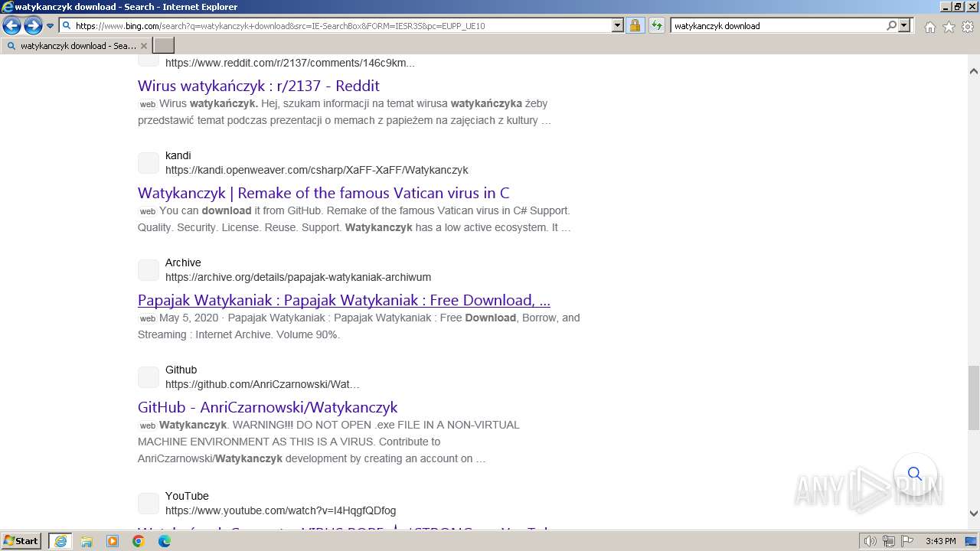980x551 pixels.
Task: Click the magnifier in IE search box
Action: (892, 25)
